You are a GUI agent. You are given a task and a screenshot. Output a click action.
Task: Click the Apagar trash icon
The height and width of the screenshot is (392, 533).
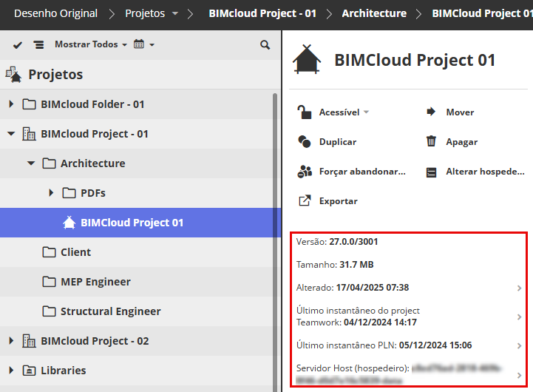431,141
